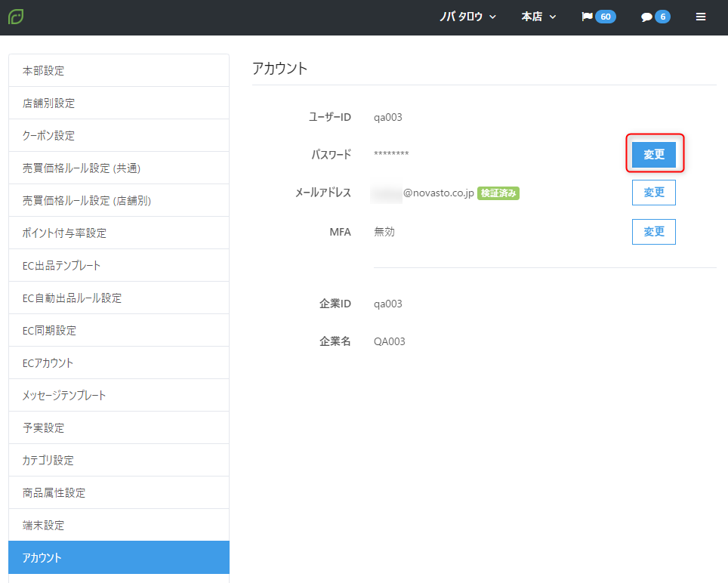Image resolution: width=728 pixels, height=583 pixels.
Task: Select ポイント付与率設定 in sidebar
Action: (119, 233)
